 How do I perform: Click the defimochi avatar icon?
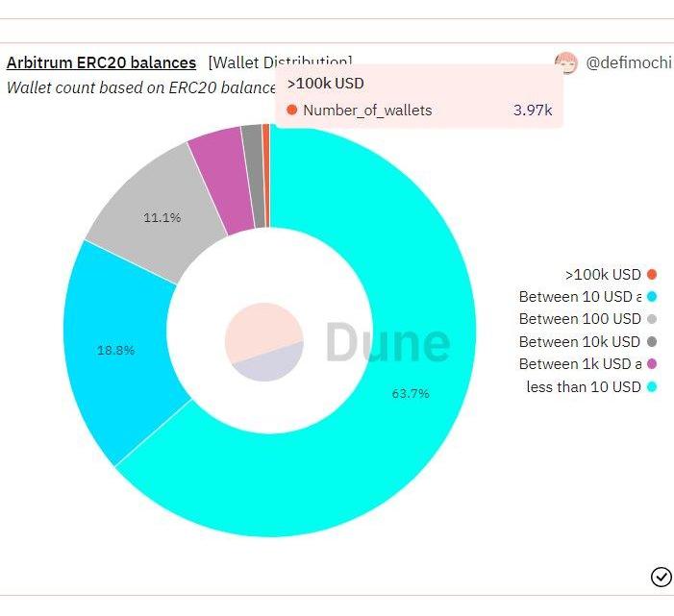566,63
